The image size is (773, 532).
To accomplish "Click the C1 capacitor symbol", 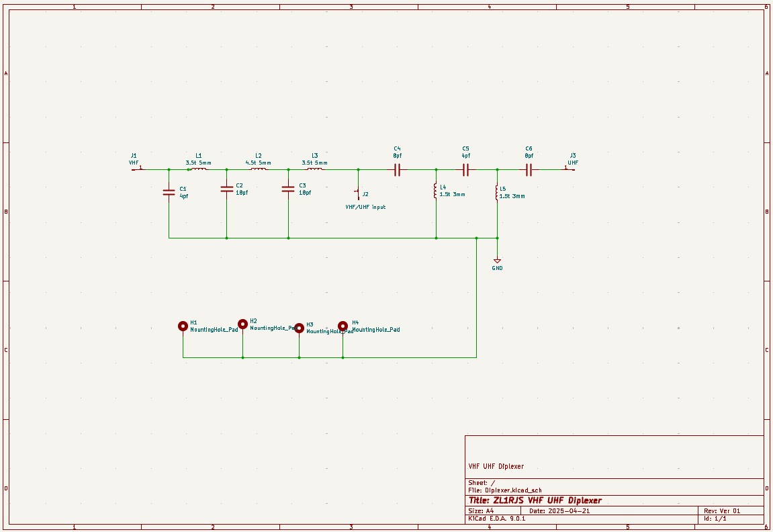I will click(169, 193).
